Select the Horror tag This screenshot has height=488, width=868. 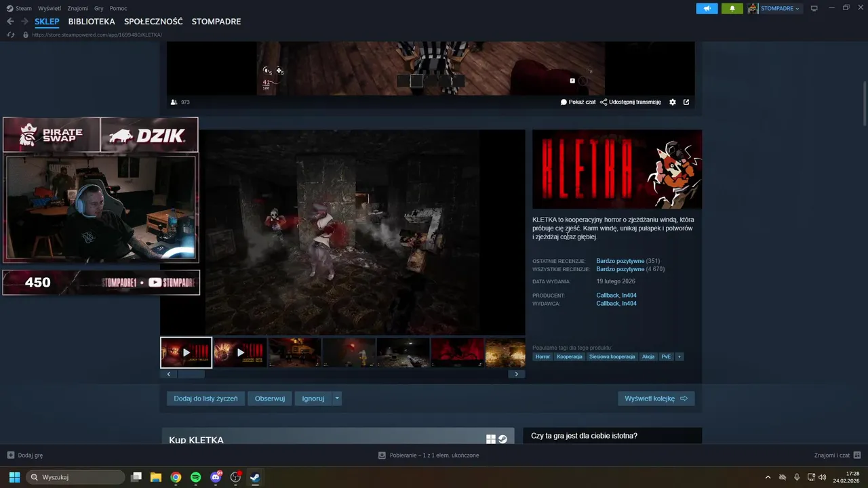(542, 357)
